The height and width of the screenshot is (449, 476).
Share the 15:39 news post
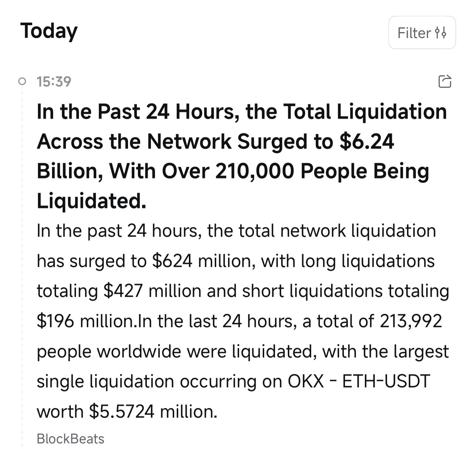pos(445,81)
